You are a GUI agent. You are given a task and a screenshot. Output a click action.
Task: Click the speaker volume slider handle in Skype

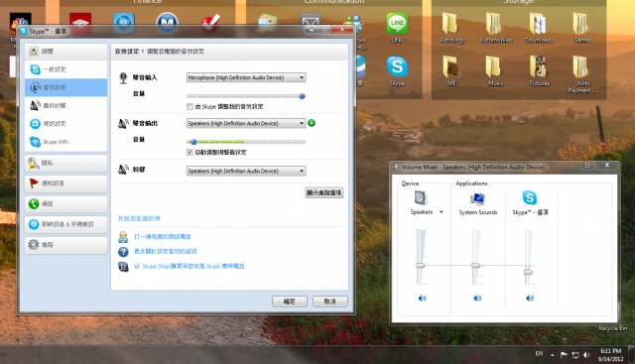pyautogui.click(x=193, y=142)
